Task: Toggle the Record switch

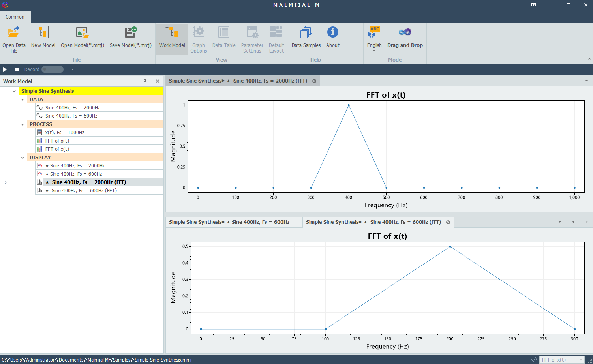Action: tap(53, 69)
